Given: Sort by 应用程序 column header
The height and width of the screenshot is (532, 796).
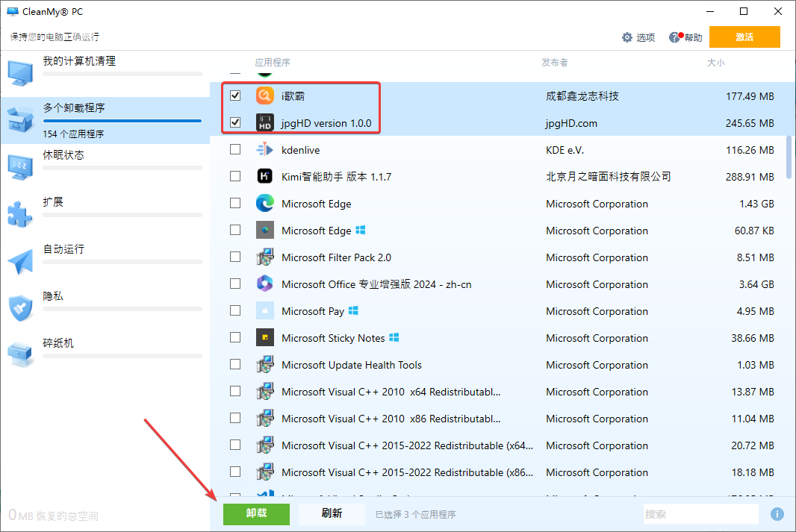Looking at the screenshot, I should pyautogui.click(x=273, y=63).
